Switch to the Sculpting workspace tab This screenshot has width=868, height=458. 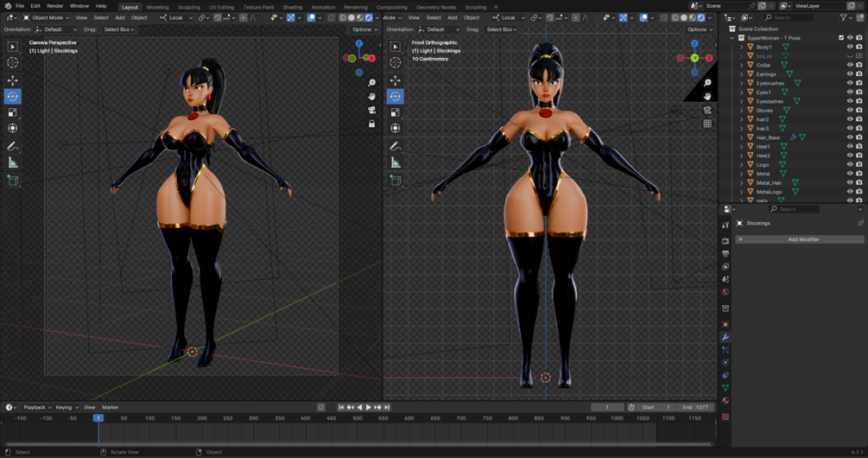189,7
